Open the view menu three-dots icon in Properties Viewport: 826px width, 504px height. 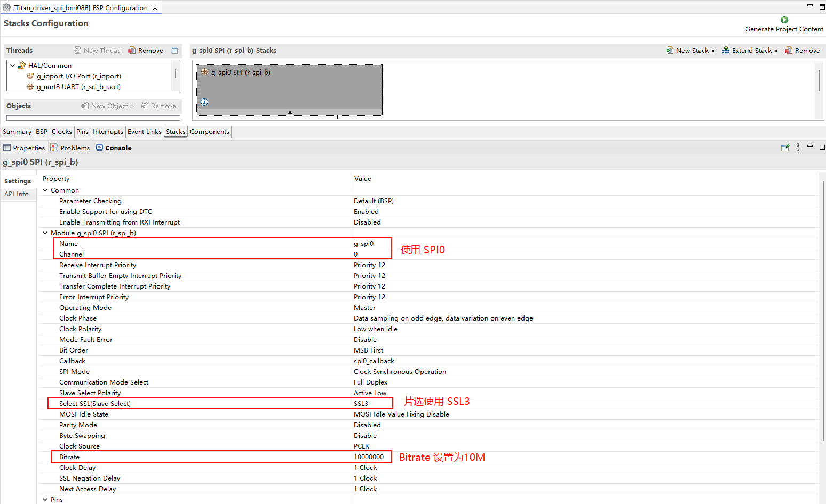pyautogui.click(x=798, y=148)
